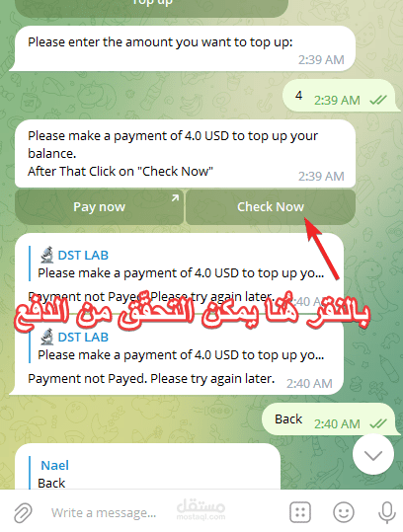Open the first DST LAB quoted reply
Image resolution: width=403 pixels, height=532 pixels.
pyautogui.click(x=177, y=264)
